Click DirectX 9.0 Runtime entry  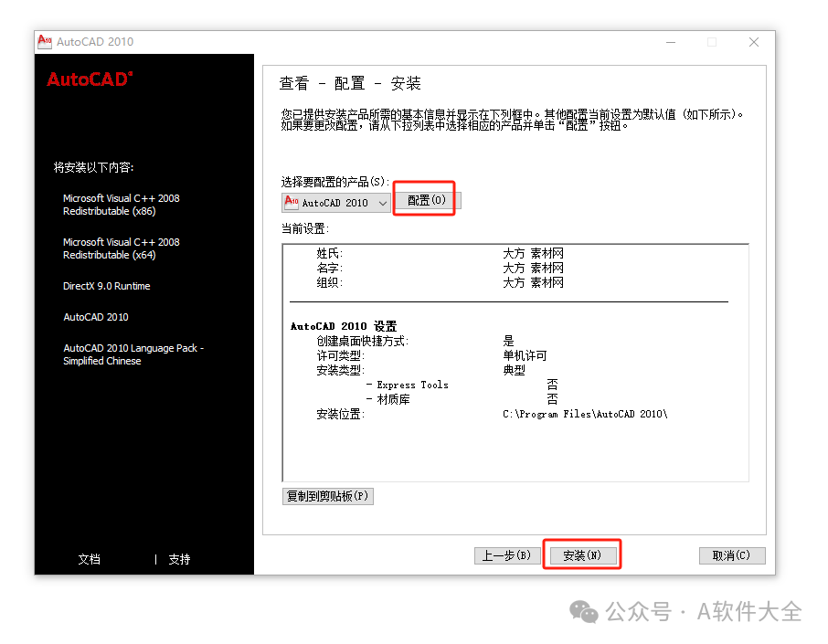107,286
